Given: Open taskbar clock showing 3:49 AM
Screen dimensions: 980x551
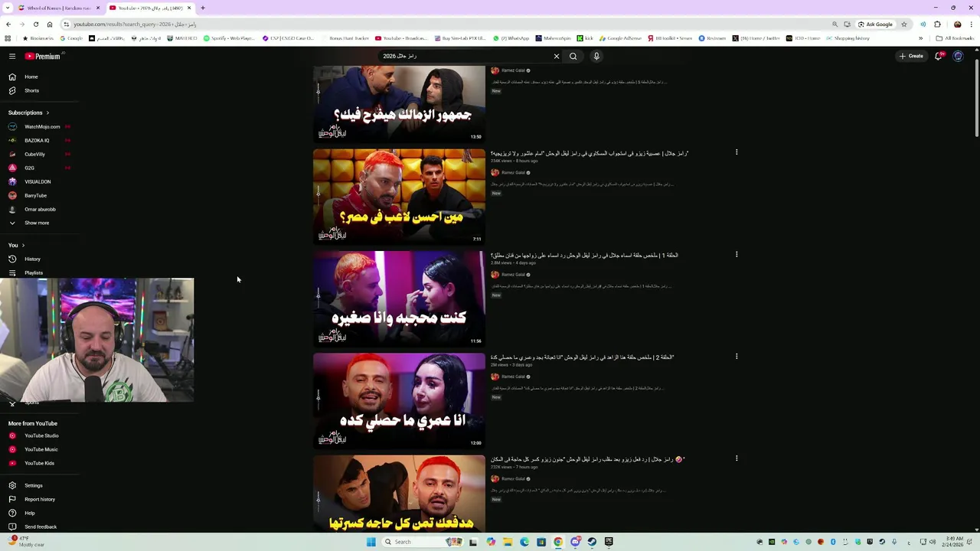Looking at the screenshot, I should [954, 542].
